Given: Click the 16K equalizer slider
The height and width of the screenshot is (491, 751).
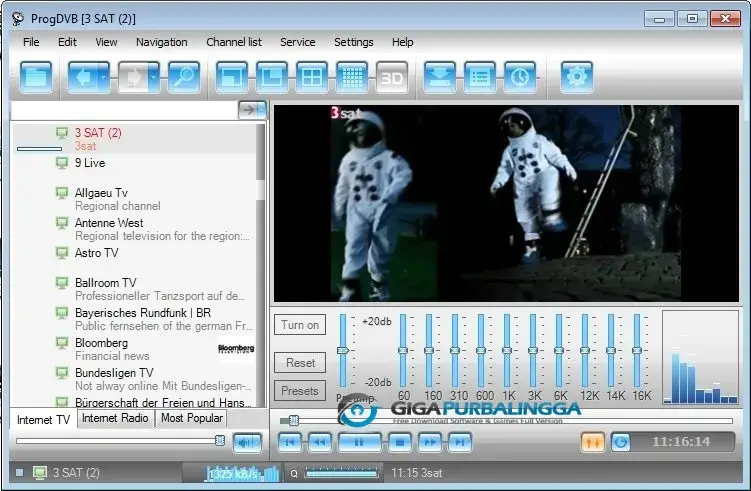Looking at the screenshot, I should 637,351.
